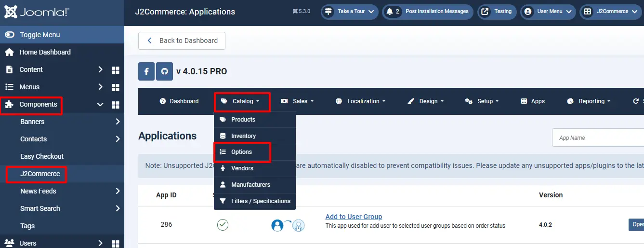The height and width of the screenshot is (248, 644).
Task: Expand the Banners chevron
Action: pos(118,122)
